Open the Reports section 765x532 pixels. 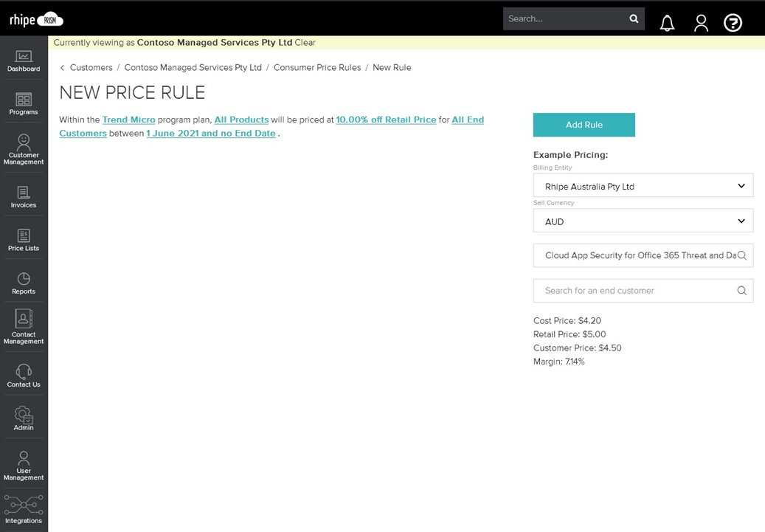tap(24, 283)
